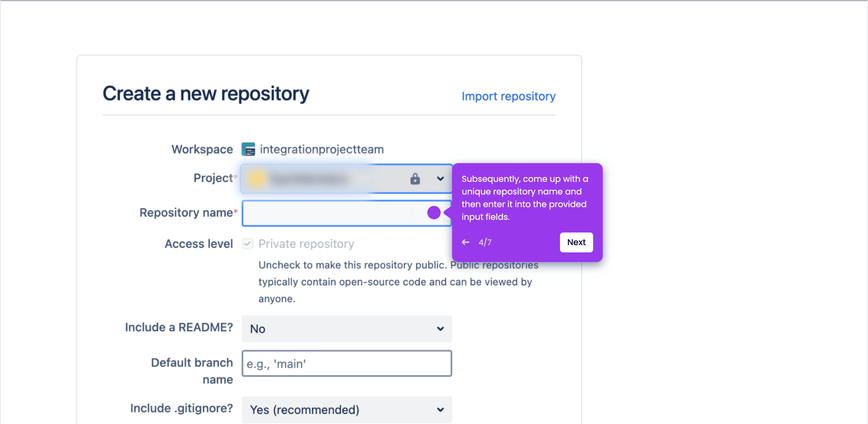Open the Include a README dropdown
This screenshot has width=868, height=424.
(346, 329)
